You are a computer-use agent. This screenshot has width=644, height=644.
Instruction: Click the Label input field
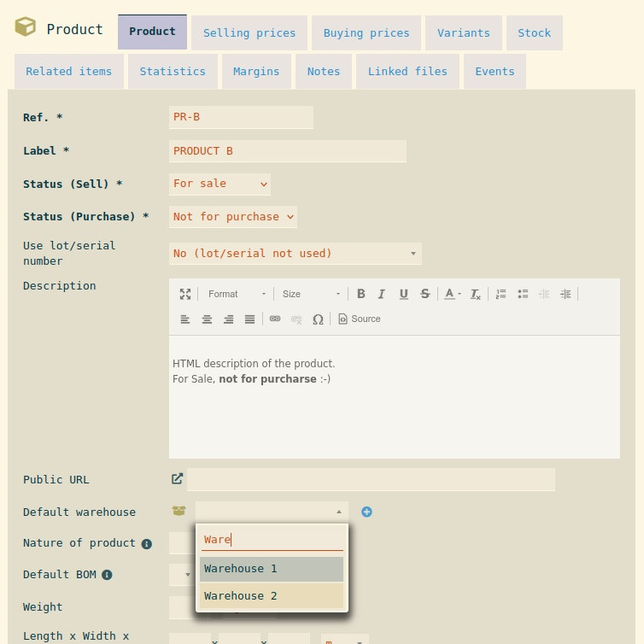point(288,151)
